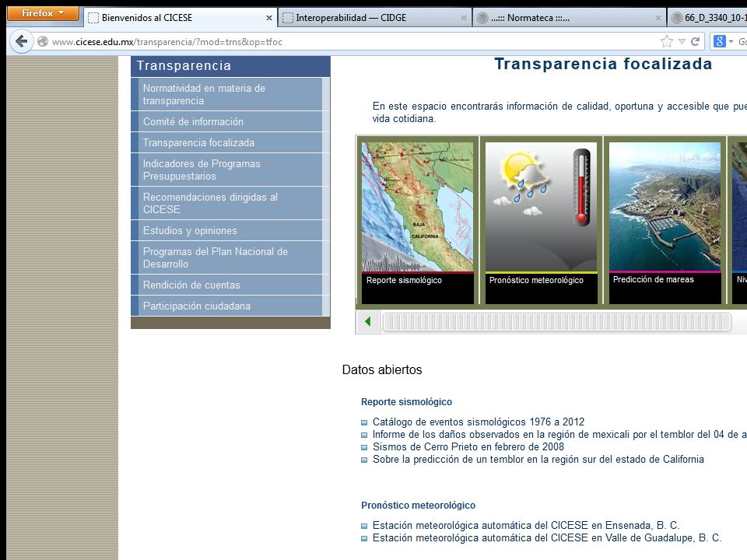Open Estación meteorológica en Valle de Guadalupe link
The image size is (747, 560).
coord(547,537)
